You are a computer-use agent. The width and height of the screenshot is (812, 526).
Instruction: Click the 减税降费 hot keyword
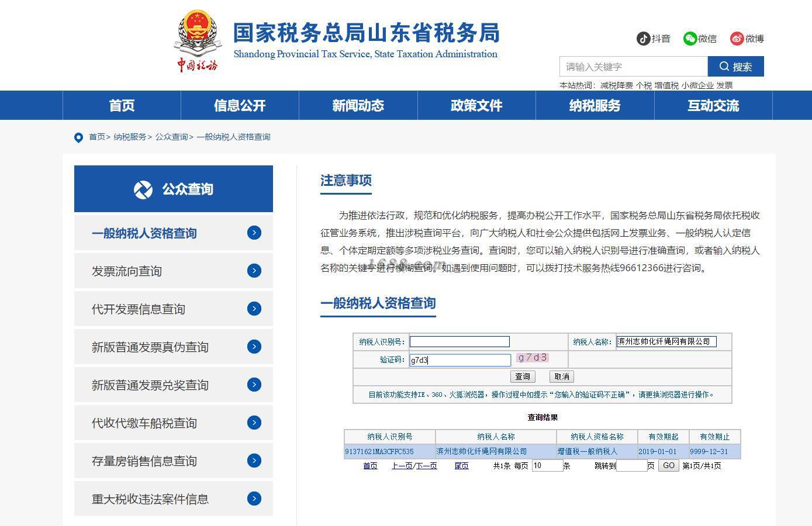coord(617,85)
